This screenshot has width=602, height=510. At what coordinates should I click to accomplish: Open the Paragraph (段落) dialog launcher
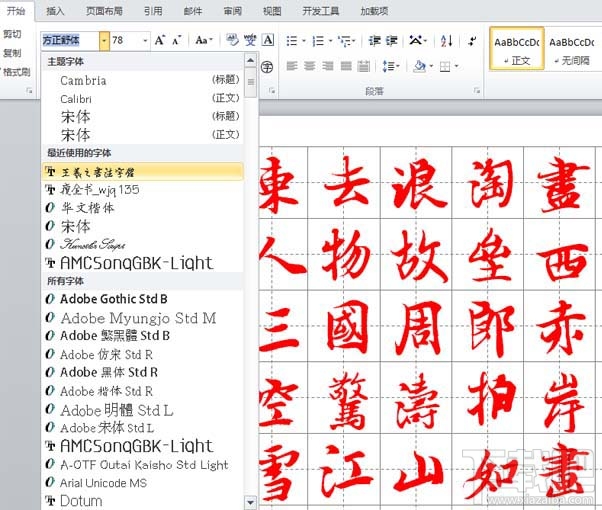pos(477,91)
